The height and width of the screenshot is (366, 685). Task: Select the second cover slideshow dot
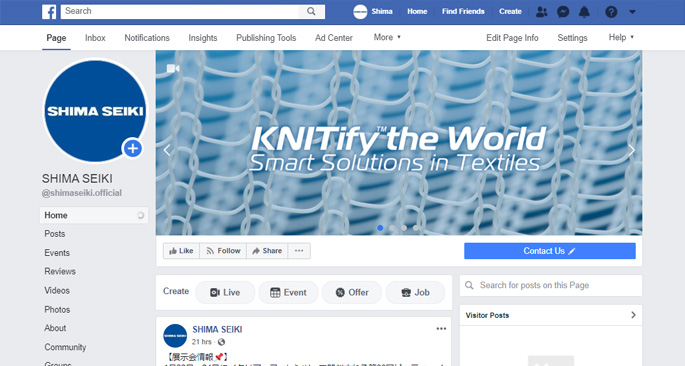[392, 228]
